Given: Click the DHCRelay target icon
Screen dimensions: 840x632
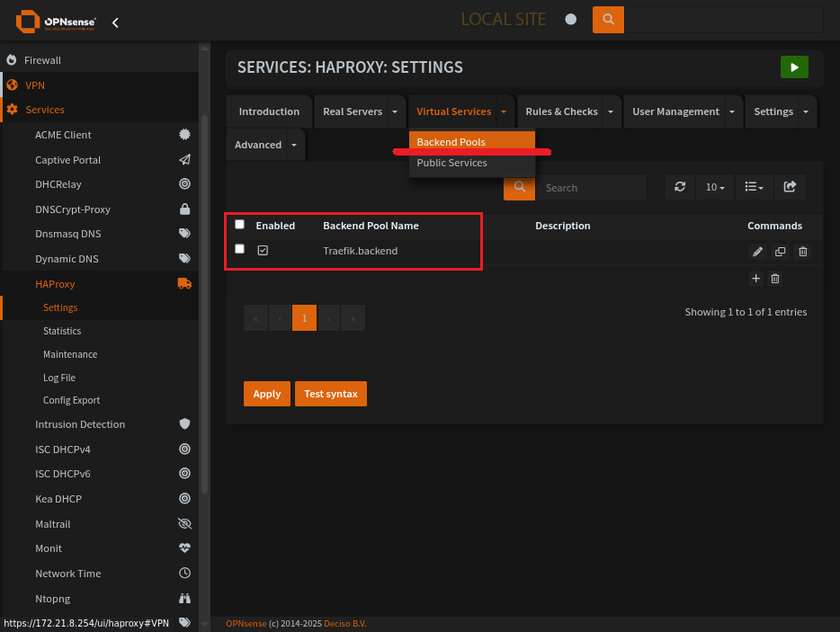Looking at the screenshot, I should 184,183.
